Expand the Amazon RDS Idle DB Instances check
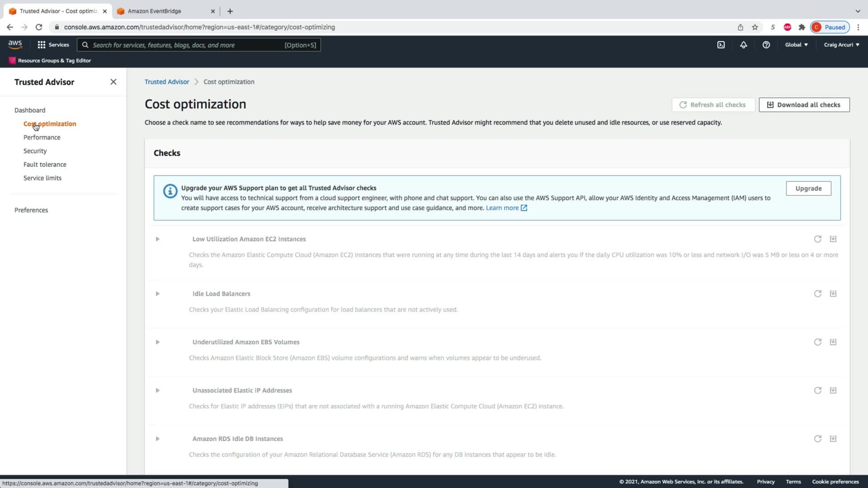The height and width of the screenshot is (488, 868). pos(157,439)
